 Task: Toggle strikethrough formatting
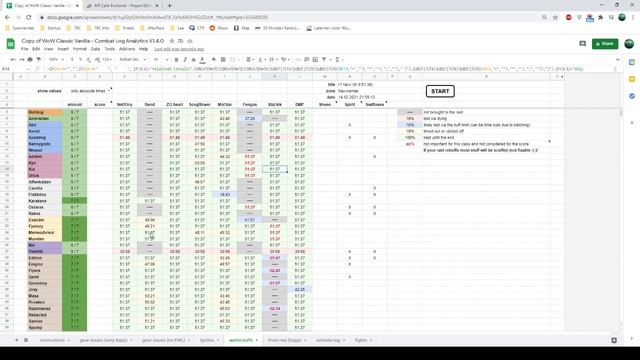tap(193, 60)
